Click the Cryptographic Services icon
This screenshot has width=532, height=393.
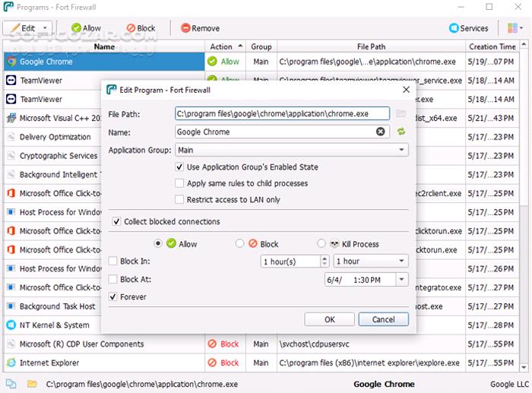[11, 156]
